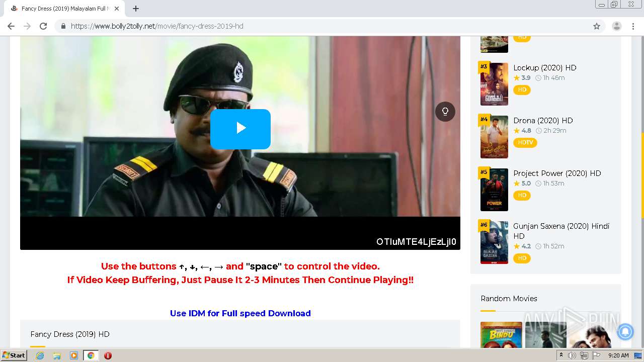Play the Fancy Dress video
The image size is (644, 362).
[x=240, y=129]
